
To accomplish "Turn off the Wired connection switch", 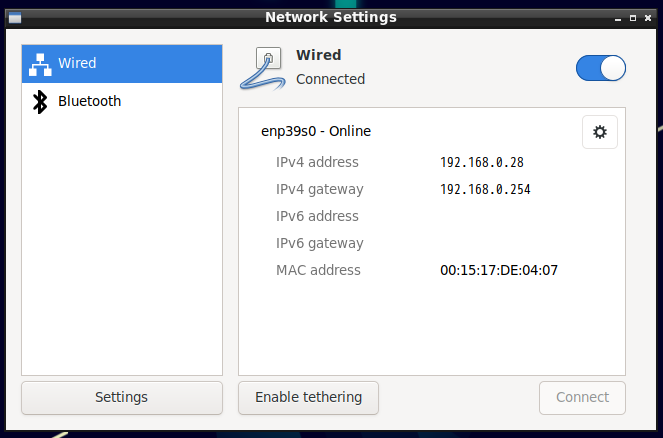I will pyautogui.click(x=600, y=68).
